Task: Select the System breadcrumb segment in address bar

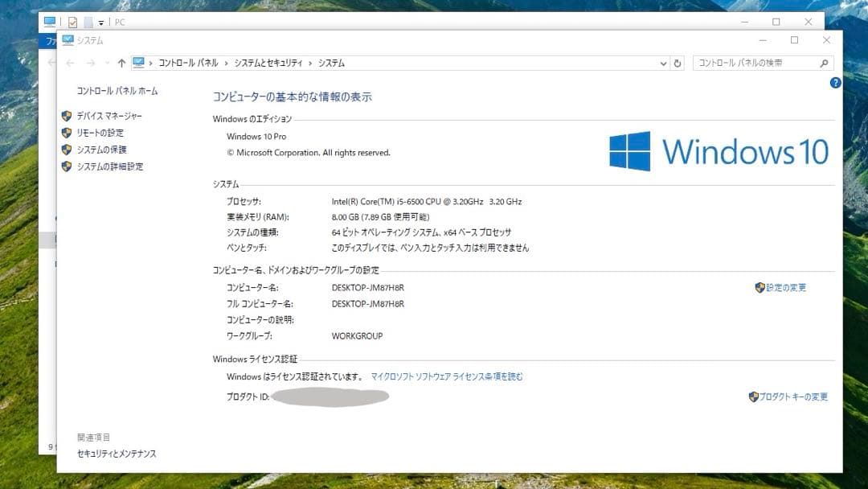Action: click(x=331, y=63)
